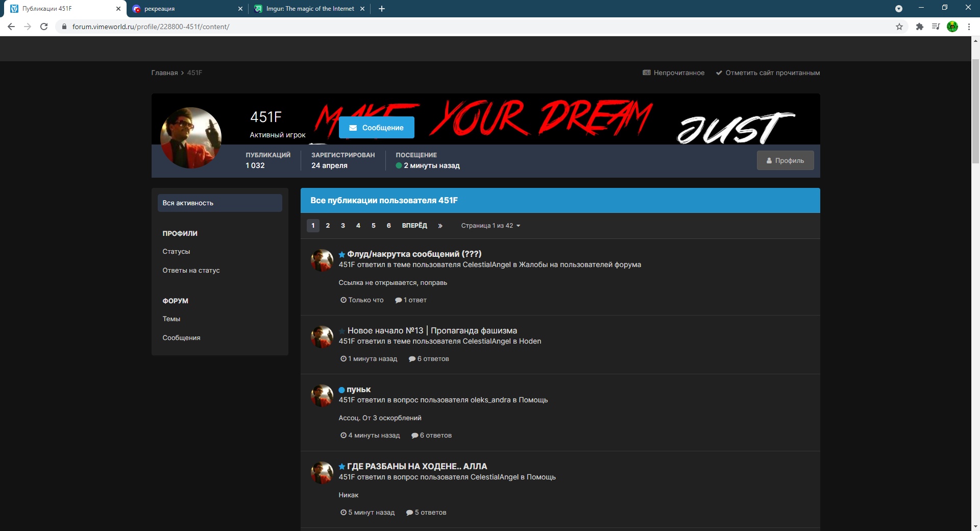Viewport: 980px width, 531px height.
Task: Select Сообщения in the forum sidebar
Action: click(x=181, y=337)
